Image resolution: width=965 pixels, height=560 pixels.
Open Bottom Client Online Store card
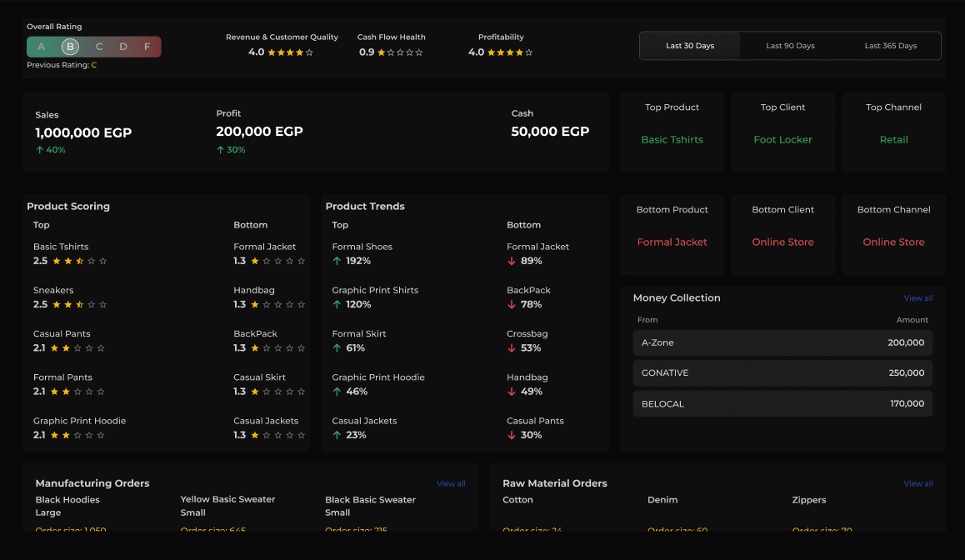(782, 234)
